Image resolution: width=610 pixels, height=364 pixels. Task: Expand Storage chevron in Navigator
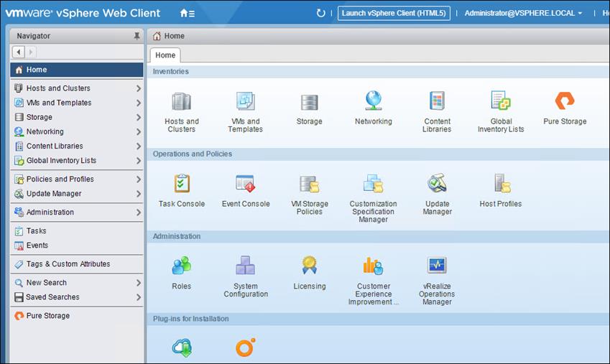coord(139,117)
